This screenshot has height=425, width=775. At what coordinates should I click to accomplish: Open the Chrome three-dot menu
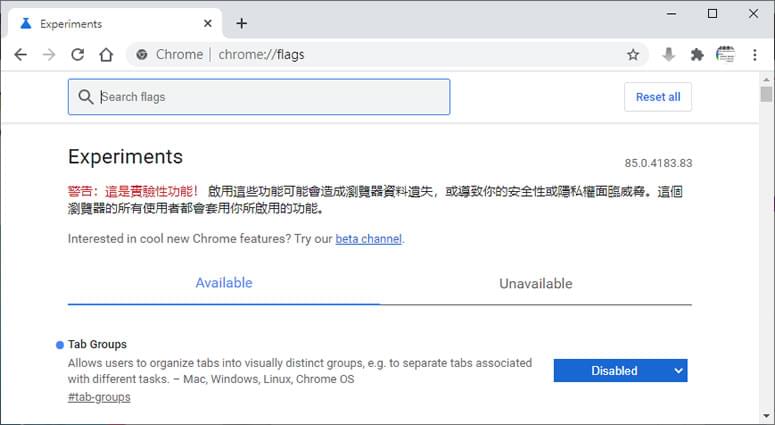point(755,54)
